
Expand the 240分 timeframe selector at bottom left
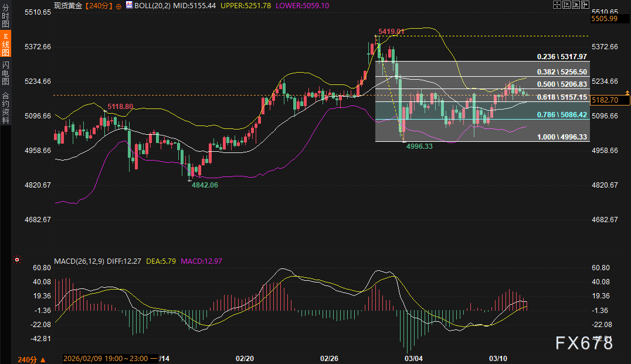pyautogui.click(x=32, y=359)
